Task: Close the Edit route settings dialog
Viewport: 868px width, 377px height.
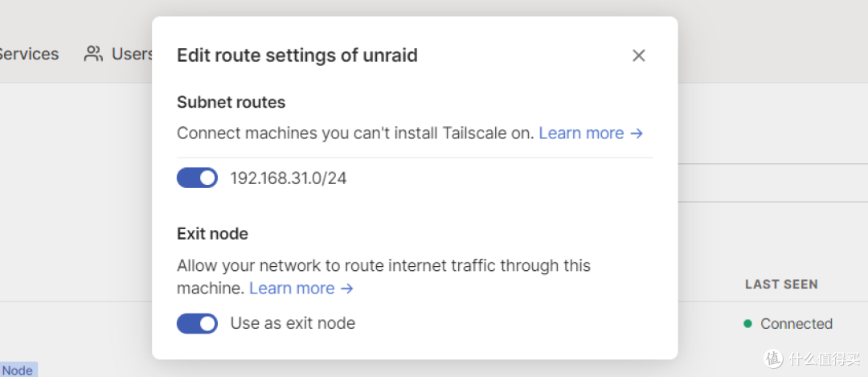Action: 638,55
